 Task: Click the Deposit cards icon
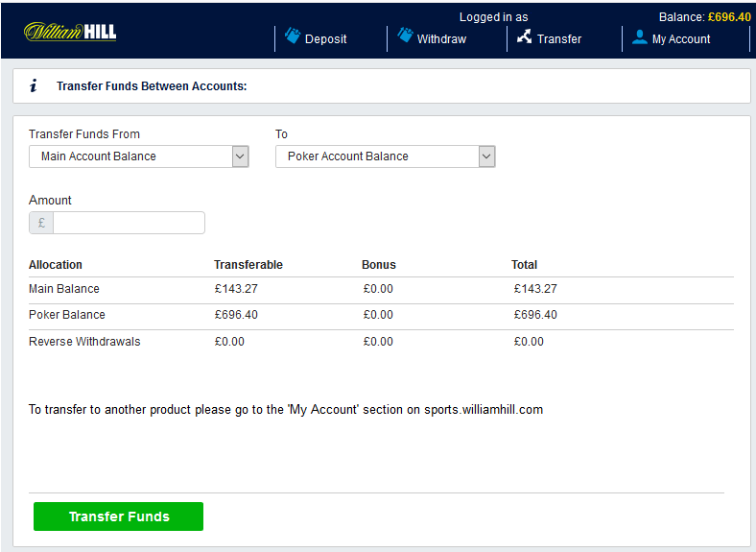pos(293,36)
